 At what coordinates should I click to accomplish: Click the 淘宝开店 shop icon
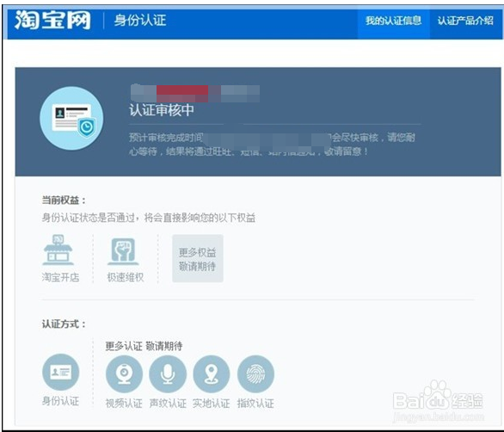pos(58,250)
